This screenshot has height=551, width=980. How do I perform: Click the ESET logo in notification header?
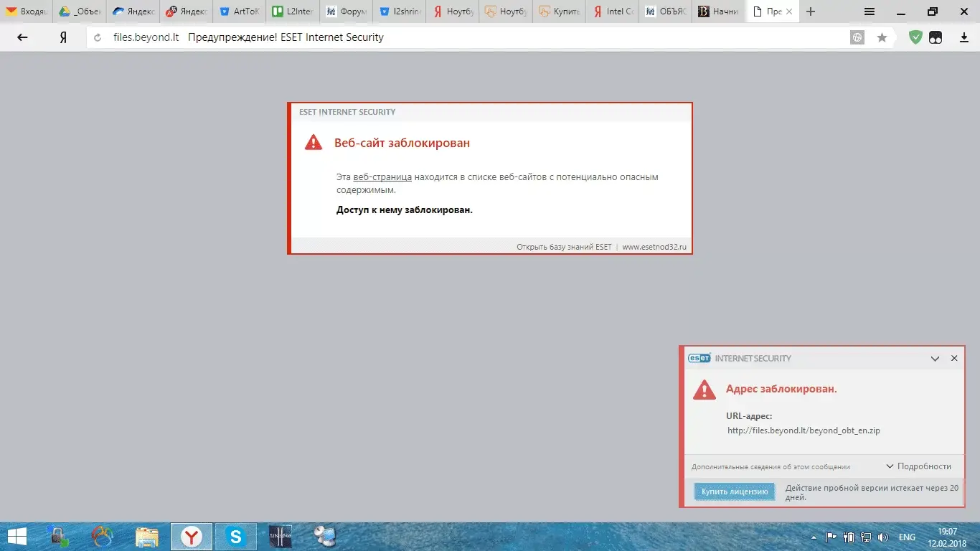(x=699, y=358)
